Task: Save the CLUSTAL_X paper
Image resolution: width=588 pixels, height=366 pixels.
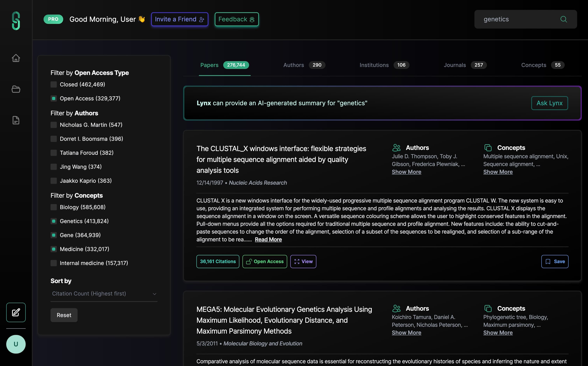Action: [x=555, y=261]
